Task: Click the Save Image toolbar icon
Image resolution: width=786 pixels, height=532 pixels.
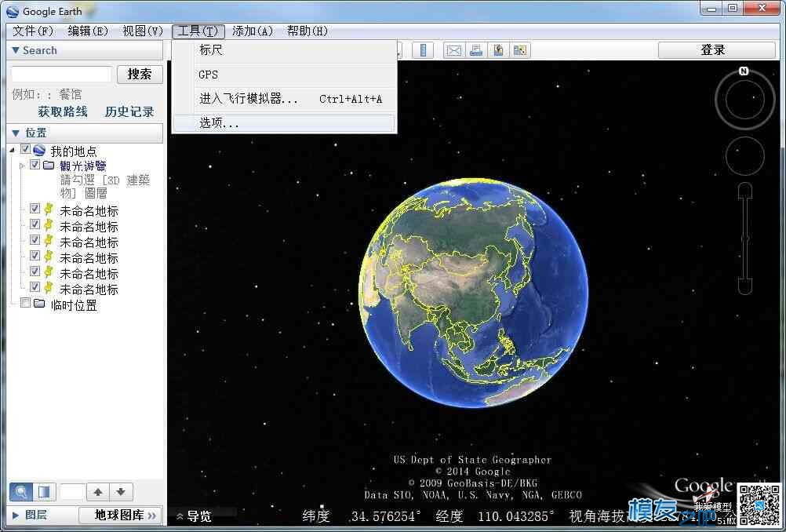Action: 498,50
